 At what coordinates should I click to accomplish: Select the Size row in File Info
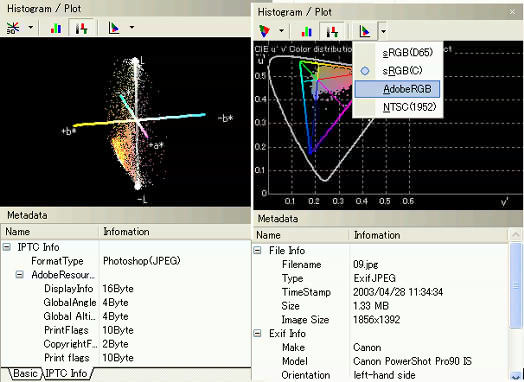381,306
